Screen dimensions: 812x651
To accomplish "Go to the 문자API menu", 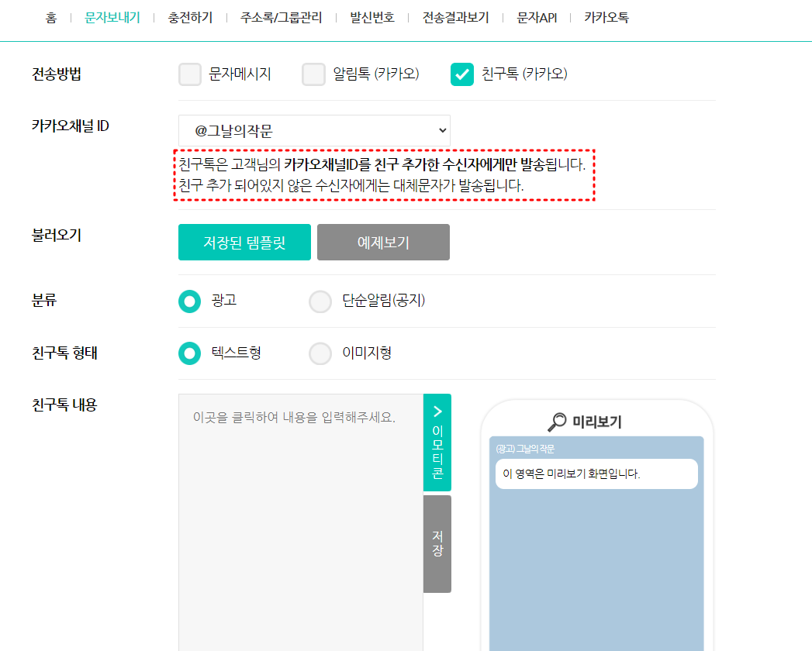I will click(537, 18).
